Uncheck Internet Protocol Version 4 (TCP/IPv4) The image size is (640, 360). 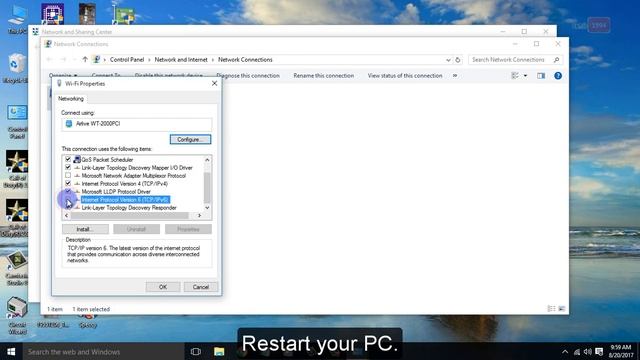(68, 184)
